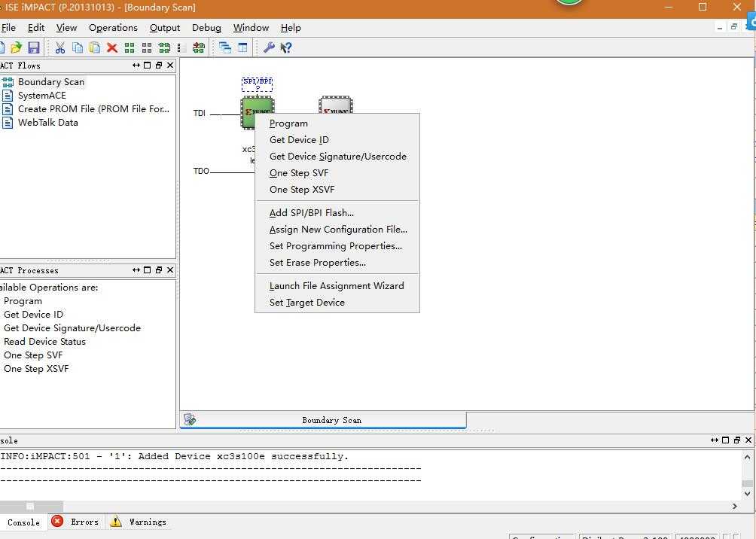
Task: Click the Cut scissors icon
Action: pyautogui.click(x=59, y=47)
